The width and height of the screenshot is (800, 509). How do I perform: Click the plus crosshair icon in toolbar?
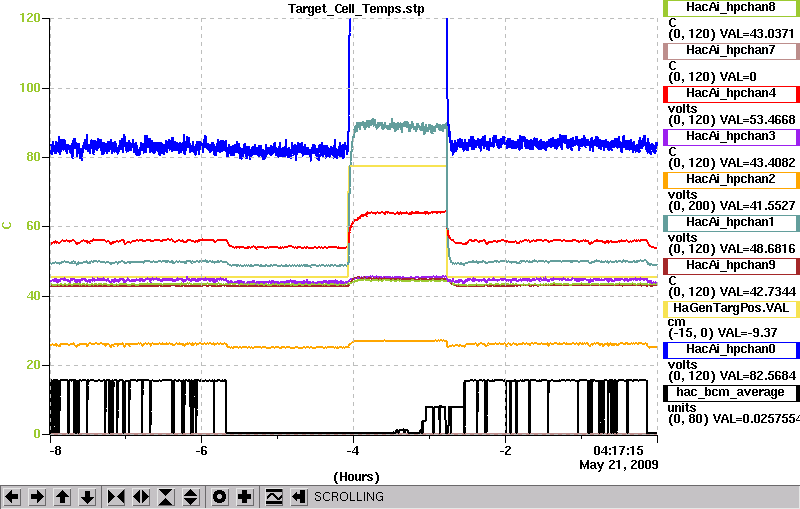pyautogui.click(x=245, y=497)
